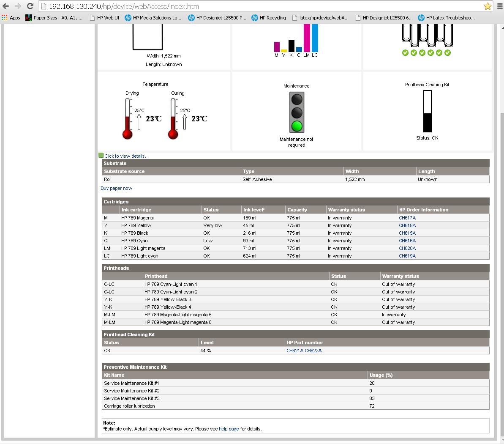Open the help page link in Note
The width and height of the screenshot is (504, 444).
coord(229,429)
